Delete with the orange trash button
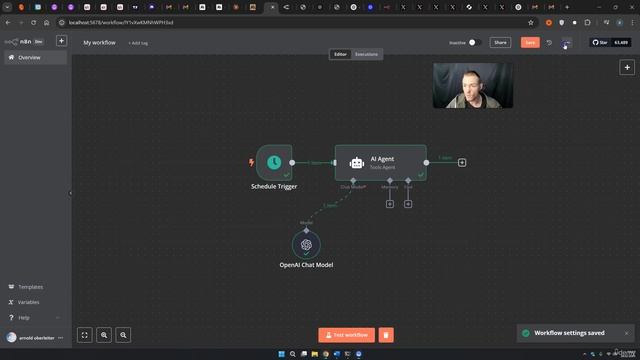 click(386, 335)
